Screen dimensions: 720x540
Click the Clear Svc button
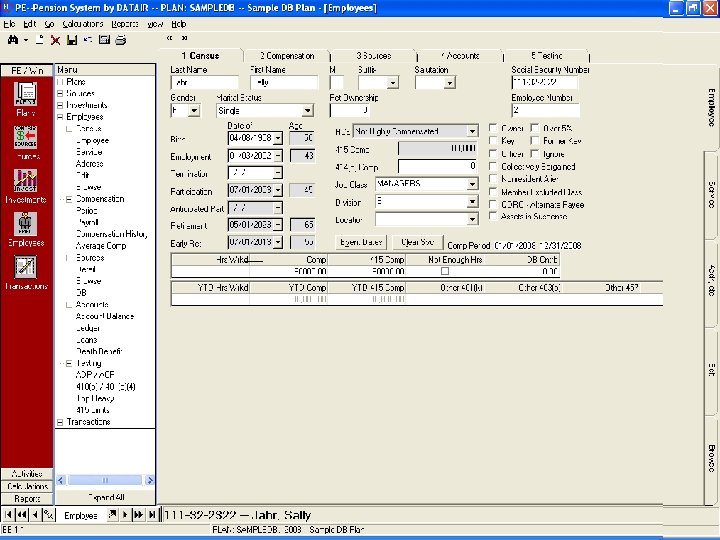pyautogui.click(x=417, y=242)
